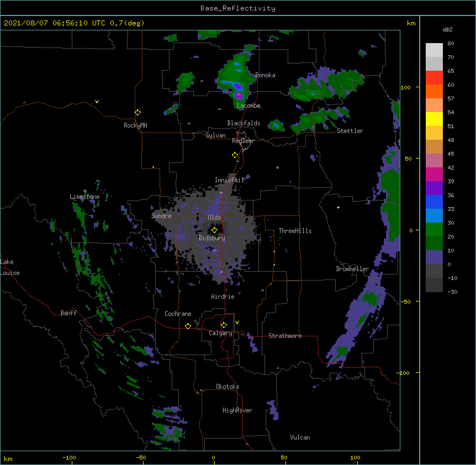This screenshot has height=465, width=476.
Task: Click the Okotoks label
Action: tap(228, 387)
